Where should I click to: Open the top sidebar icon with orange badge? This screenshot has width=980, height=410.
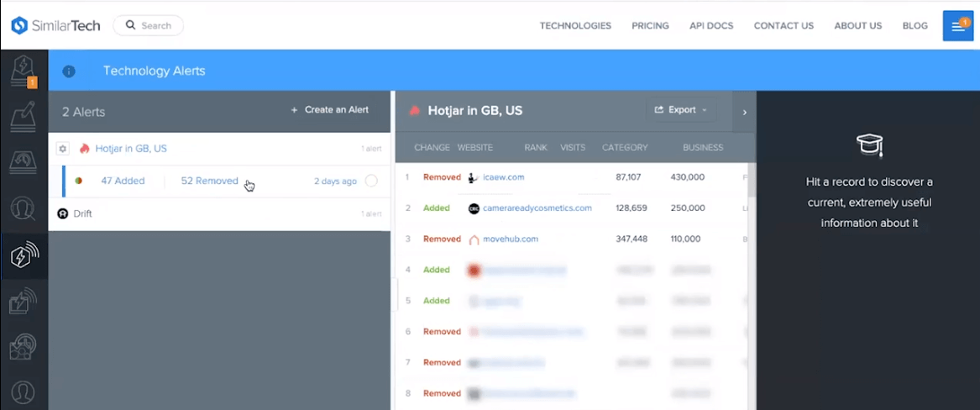[x=23, y=71]
